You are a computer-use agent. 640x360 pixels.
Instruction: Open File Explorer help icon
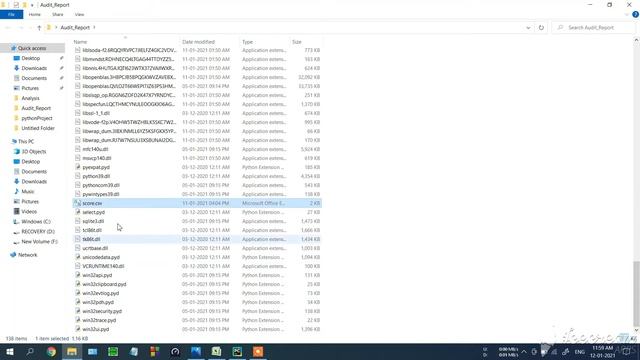tap(635, 14)
